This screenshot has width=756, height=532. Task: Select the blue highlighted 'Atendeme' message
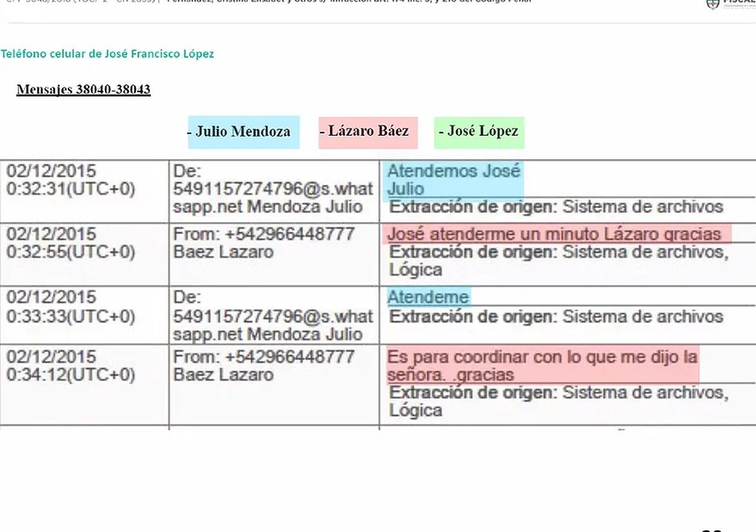coord(428,297)
